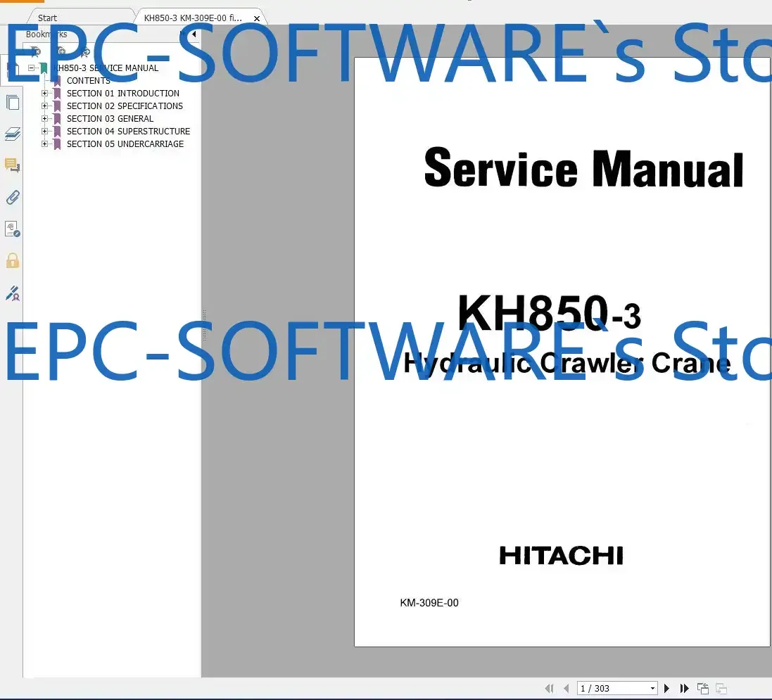Open the sign and certify pen panel
772x700 pixels.
tap(12, 293)
